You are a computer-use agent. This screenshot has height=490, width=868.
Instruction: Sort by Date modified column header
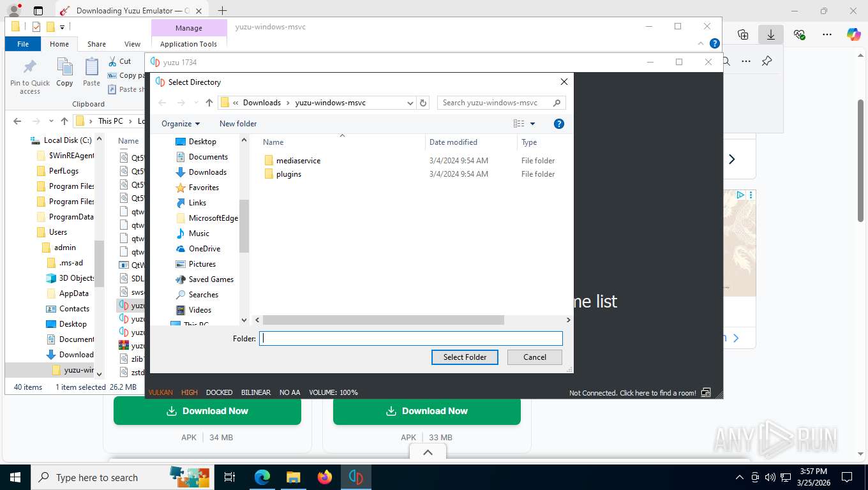[453, 142]
